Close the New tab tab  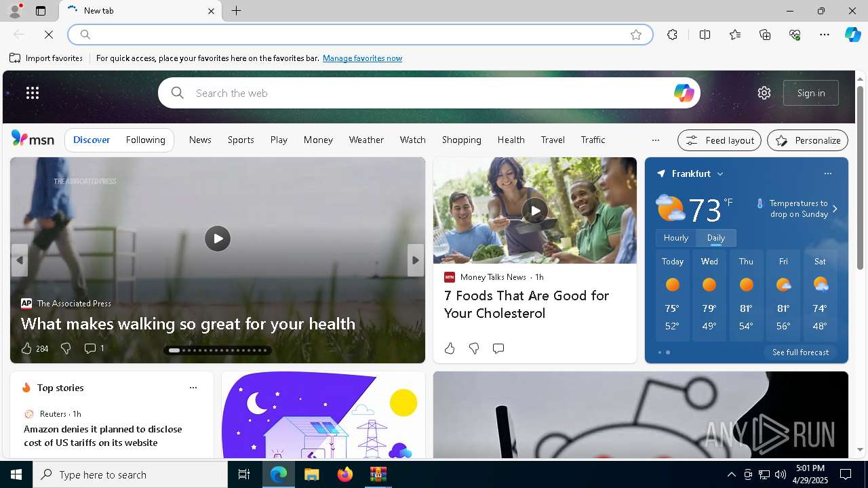pyautogui.click(x=211, y=11)
